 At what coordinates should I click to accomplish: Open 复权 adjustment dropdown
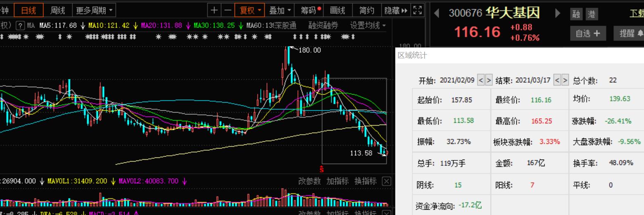(x=250, y=10)
